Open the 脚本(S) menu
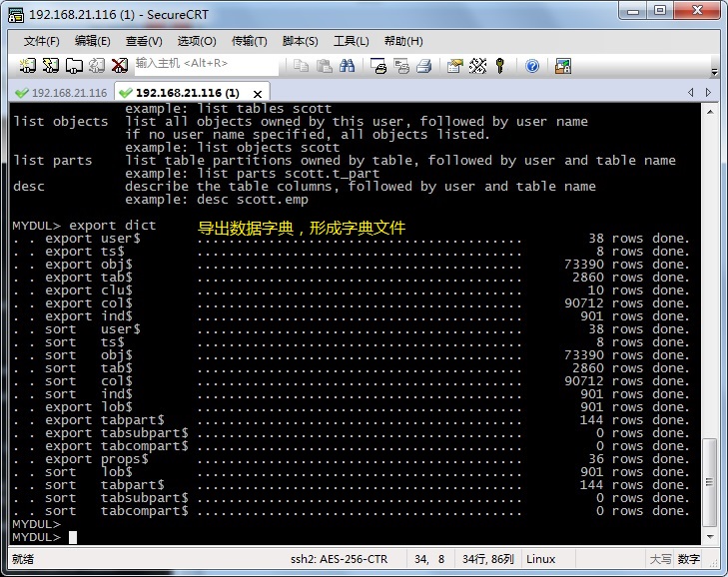This screenshot has width=728, height=577. pyautogui.click(x=300, y=41)
